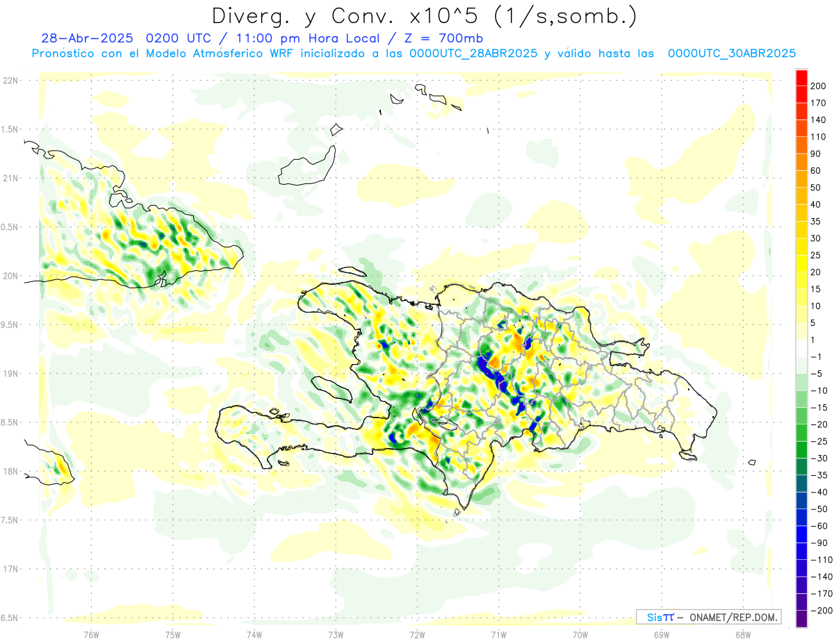834x644 pixels.
Task: Click the 21N latitude label
Action: (10, 178)
